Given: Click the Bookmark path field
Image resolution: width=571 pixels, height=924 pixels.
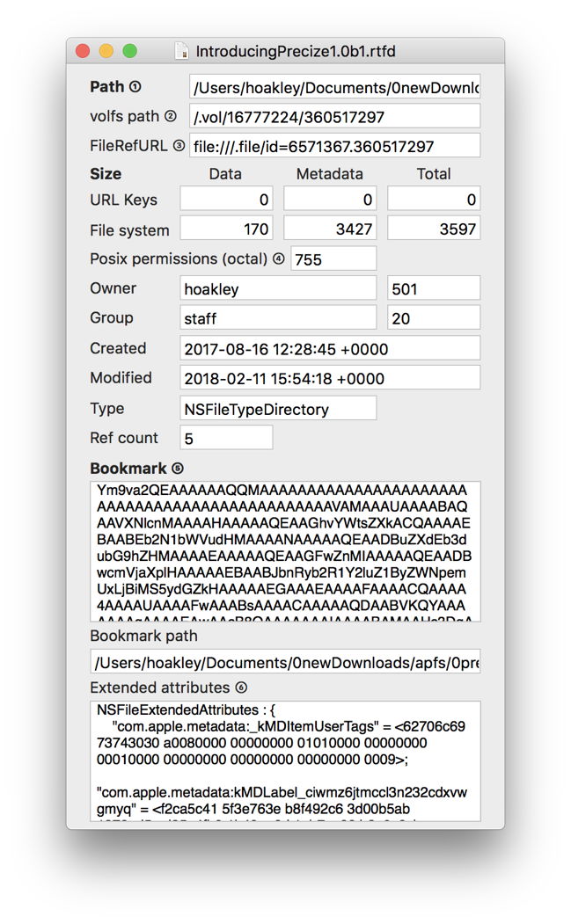Looking at the screenshot, I should coord(285,662).
